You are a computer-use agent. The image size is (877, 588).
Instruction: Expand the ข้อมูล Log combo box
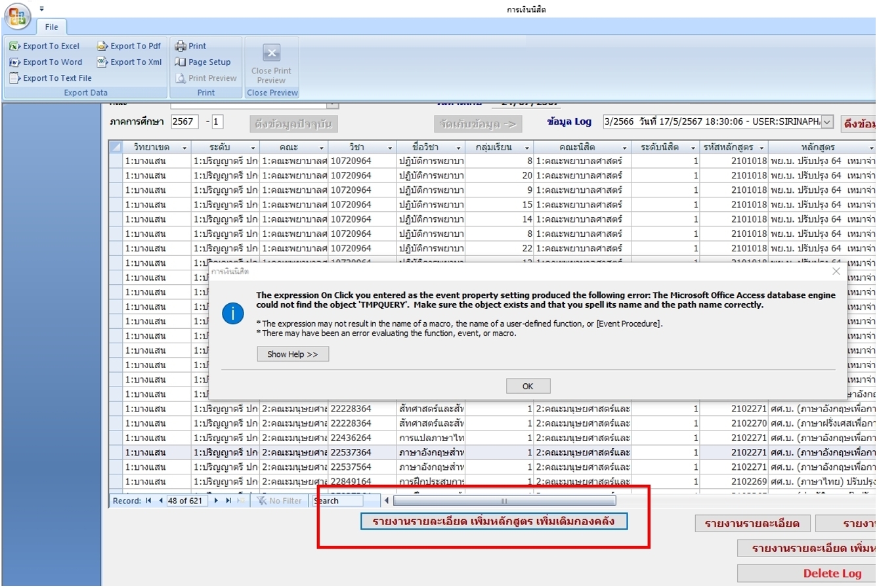(827, 122)
